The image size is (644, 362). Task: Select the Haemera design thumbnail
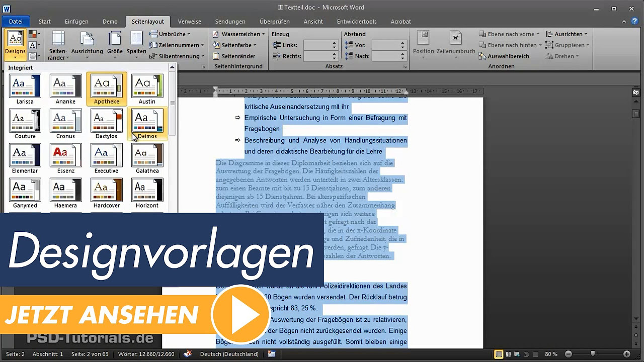click(65, 193)
